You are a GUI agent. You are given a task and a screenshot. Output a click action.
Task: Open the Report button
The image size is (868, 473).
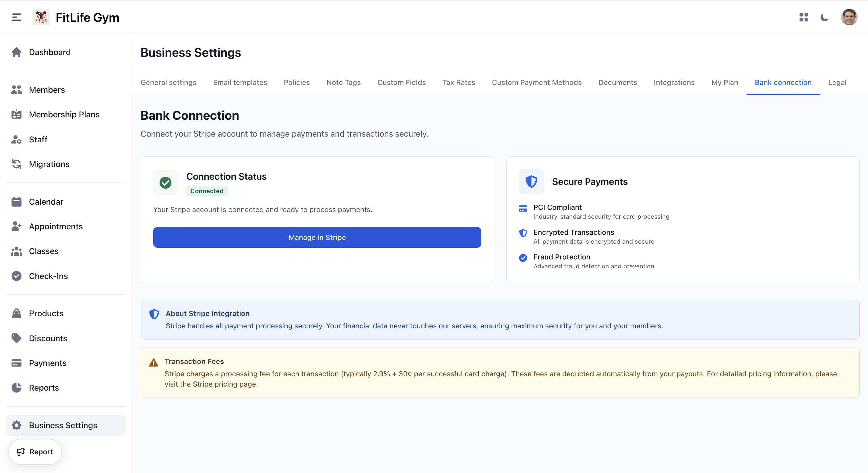pos(35,451)
